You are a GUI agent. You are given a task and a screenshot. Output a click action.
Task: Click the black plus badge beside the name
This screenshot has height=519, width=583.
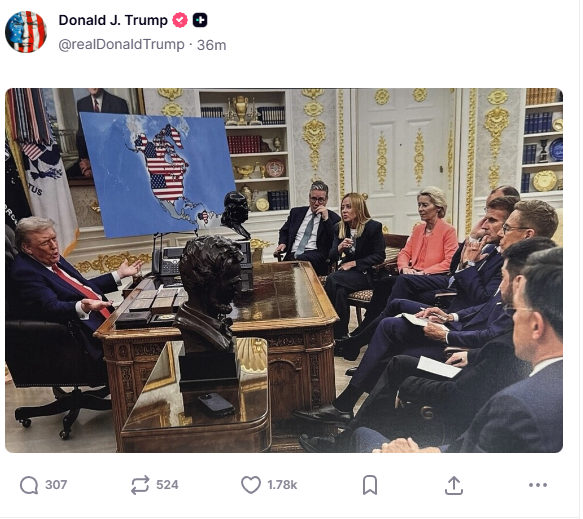pos(200,20)
